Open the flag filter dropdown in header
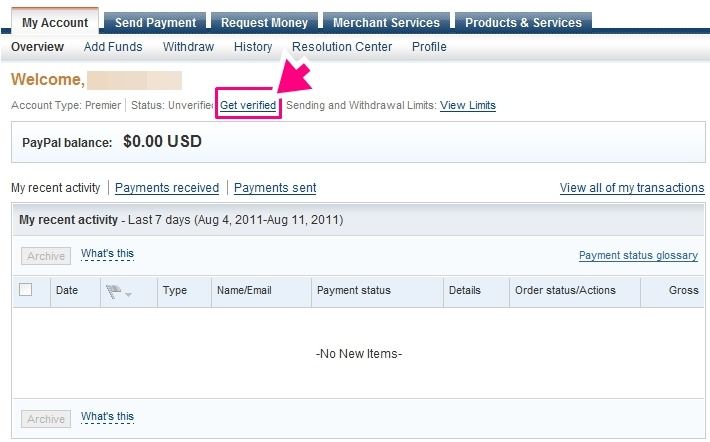Screen dimensions: 710x442 coord(119,292)
